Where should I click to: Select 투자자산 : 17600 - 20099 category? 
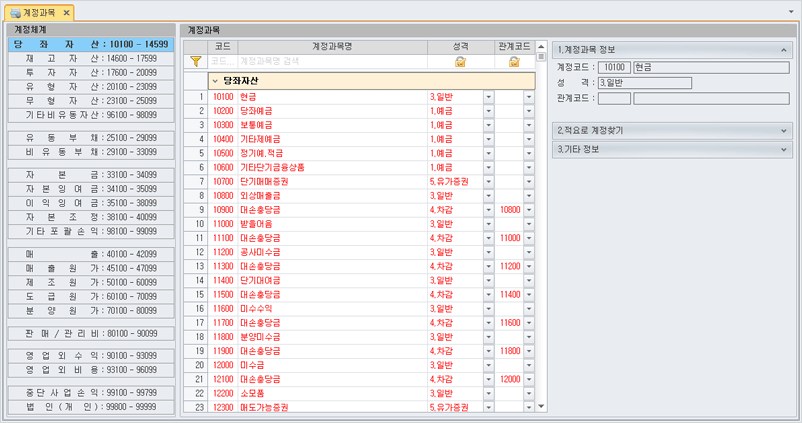[x=91, y=73]
